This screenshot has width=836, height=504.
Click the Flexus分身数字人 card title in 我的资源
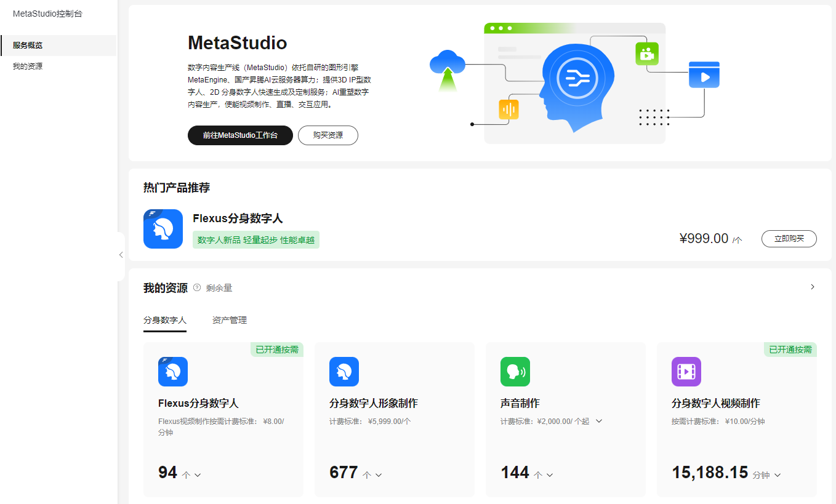coord(198,404)
